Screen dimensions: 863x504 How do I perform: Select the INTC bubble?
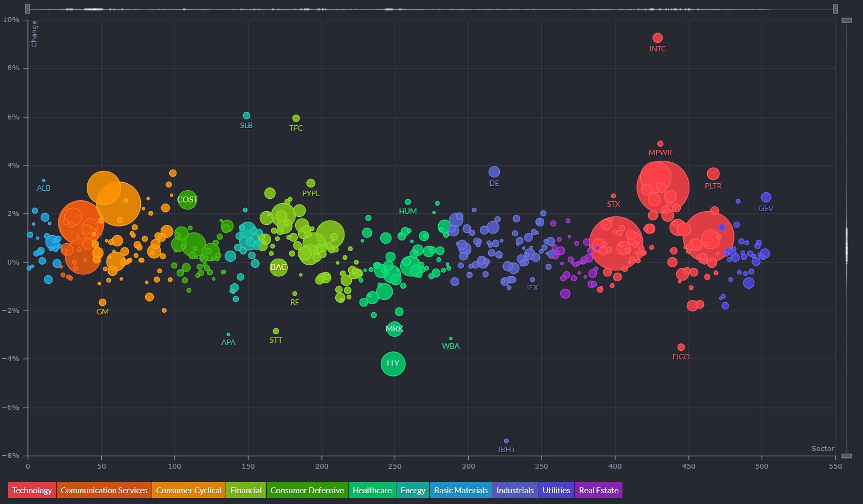pos(657,38)
